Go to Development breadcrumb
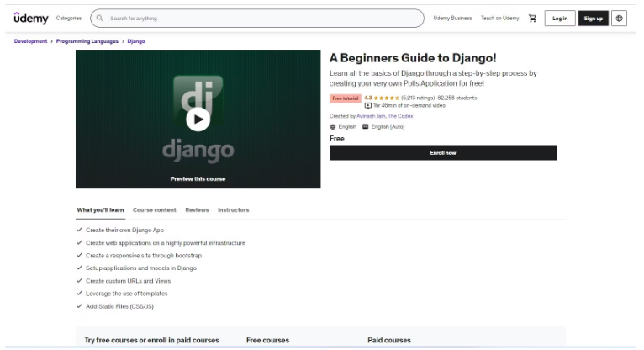 click(x=30, y=41)
